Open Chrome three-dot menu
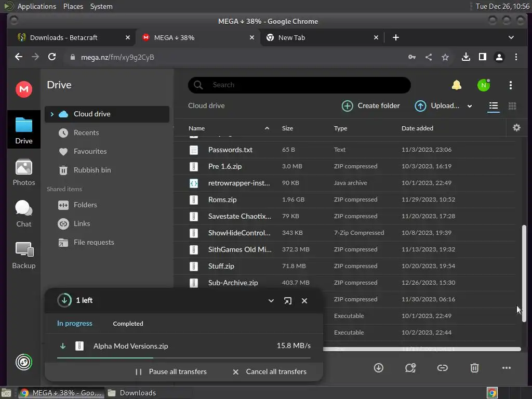 pos(516,57)
